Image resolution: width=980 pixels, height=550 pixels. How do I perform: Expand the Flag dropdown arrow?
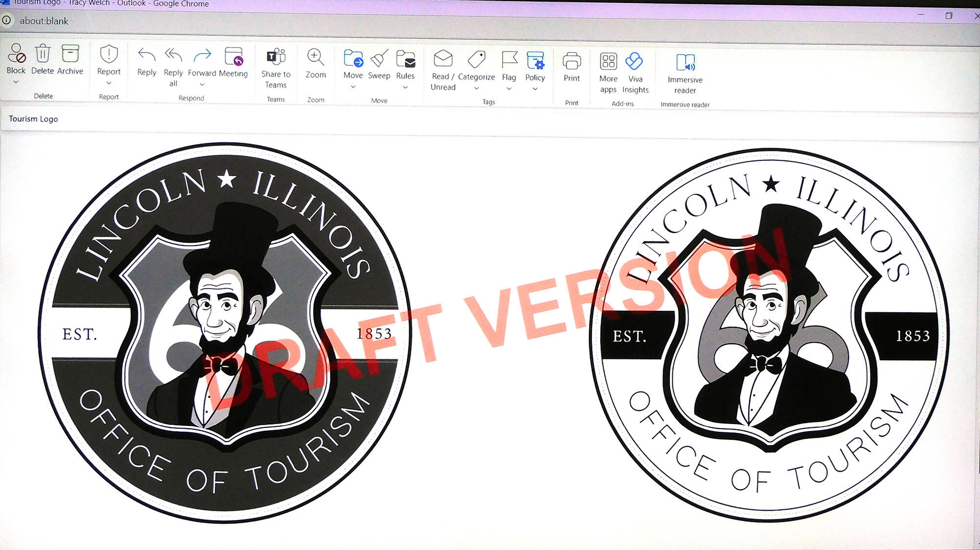[x=509, y=89]
